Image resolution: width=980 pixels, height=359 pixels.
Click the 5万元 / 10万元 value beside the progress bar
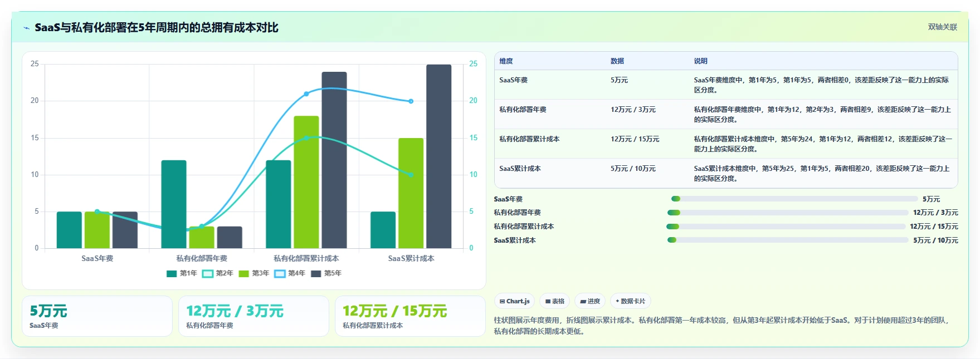coord(936,240)
